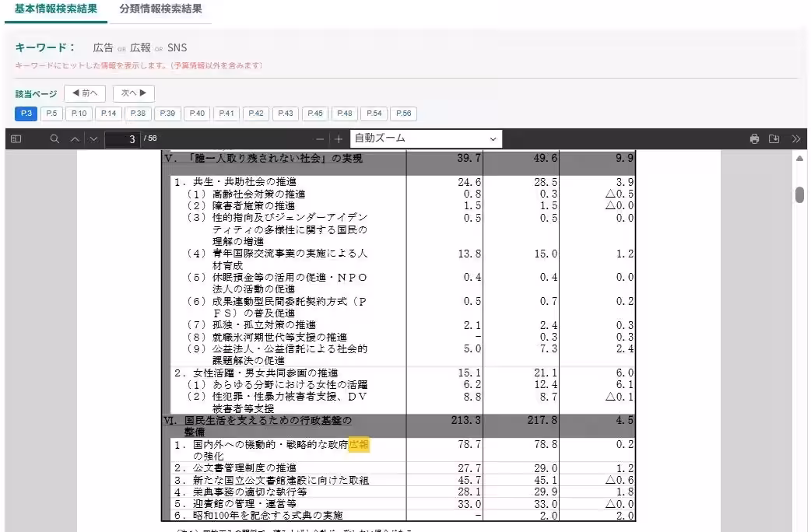Zoom out with the minus icon
This screenshot has width=811, height=532.
pos(320,138)
